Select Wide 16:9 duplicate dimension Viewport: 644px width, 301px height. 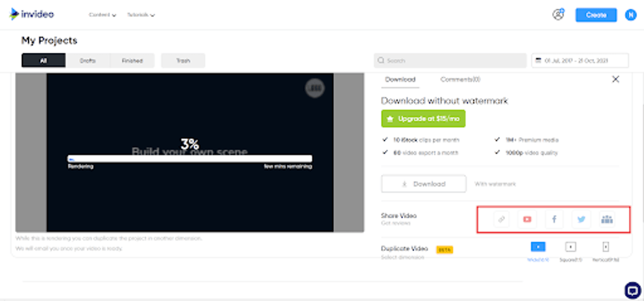coord(538,247)
